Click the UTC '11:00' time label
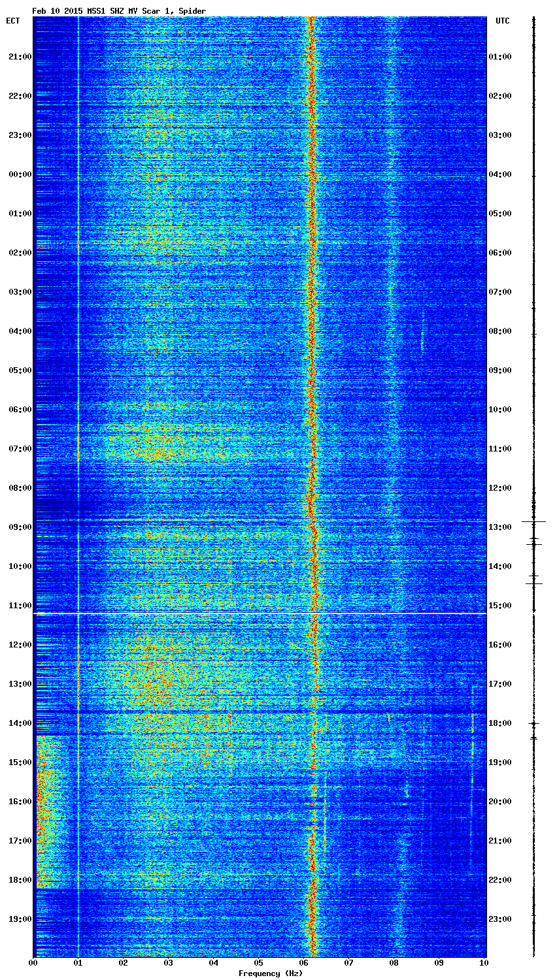 pos(500,449)
